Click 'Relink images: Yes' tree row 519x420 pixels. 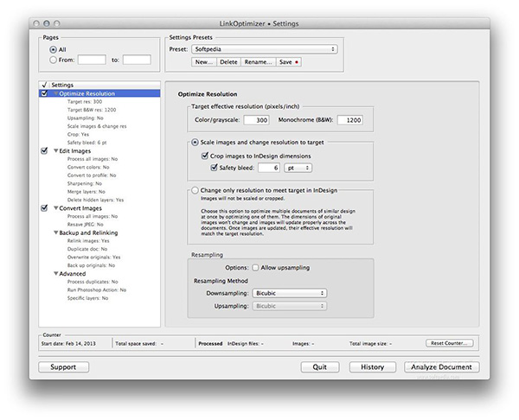[x=88, y=241]
